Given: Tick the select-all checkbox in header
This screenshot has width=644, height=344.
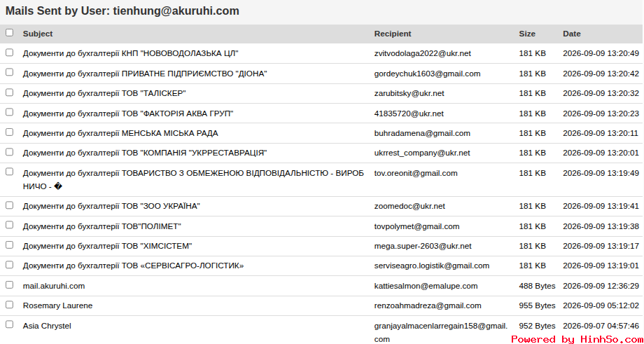Looking at the screenshot, I should pos(9,32).
